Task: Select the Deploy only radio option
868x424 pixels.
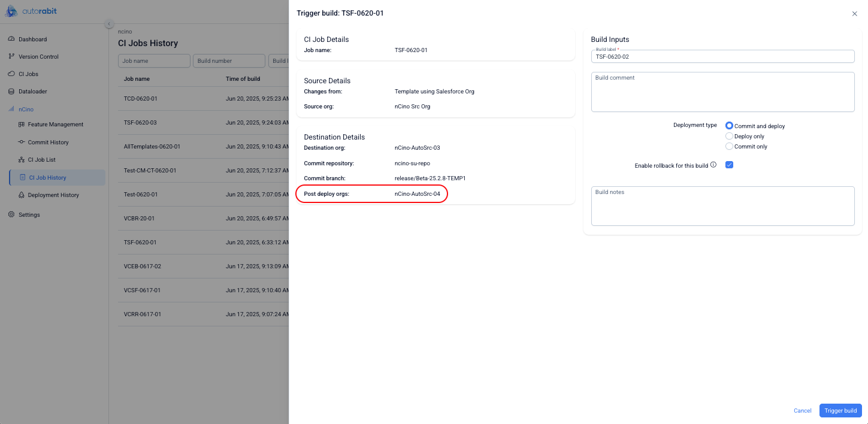Action: (x=729, y=137)
